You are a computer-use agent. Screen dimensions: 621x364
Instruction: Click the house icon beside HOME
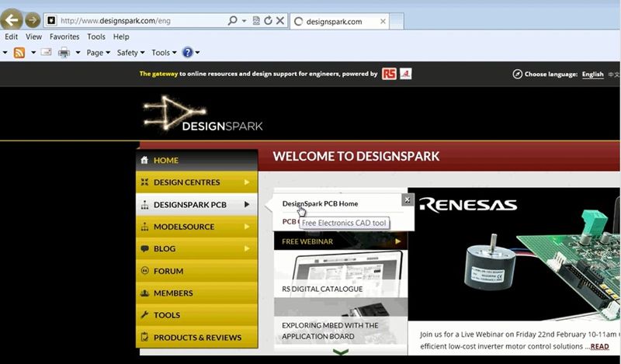[144, 160]
